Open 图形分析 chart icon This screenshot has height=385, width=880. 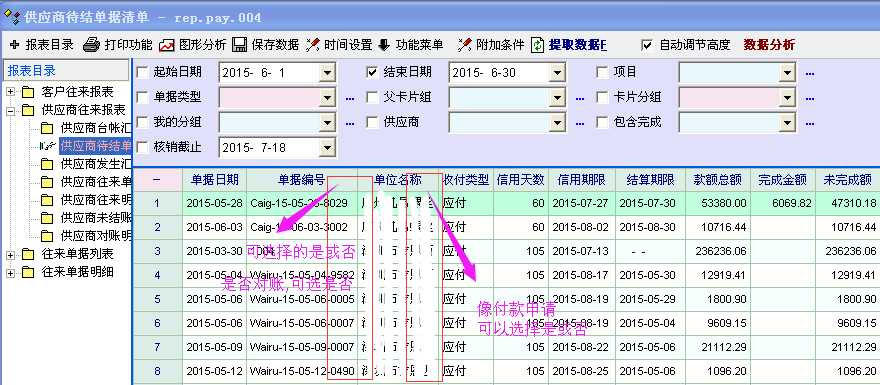(167, 45)
